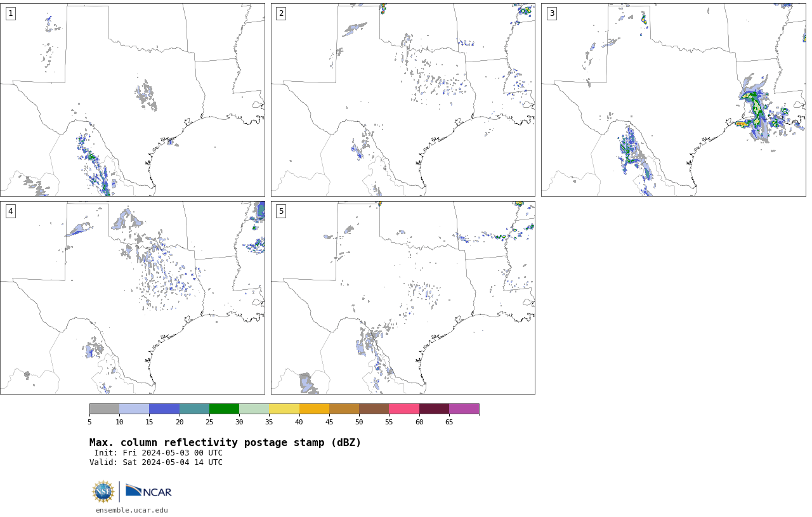Open ensemble member 4 reflectivity map
Viewport: 812px width, 517px height.
click(x=133, y=298)
